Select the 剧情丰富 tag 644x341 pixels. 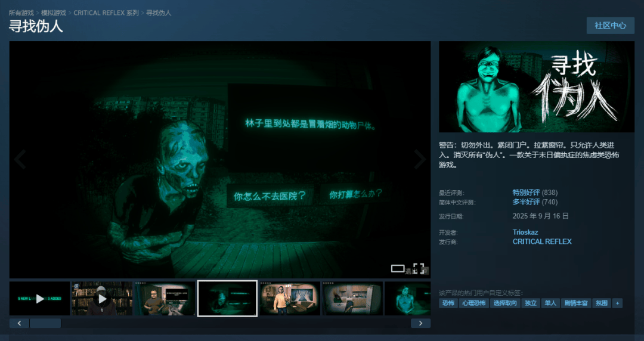(x=576, y=303)
